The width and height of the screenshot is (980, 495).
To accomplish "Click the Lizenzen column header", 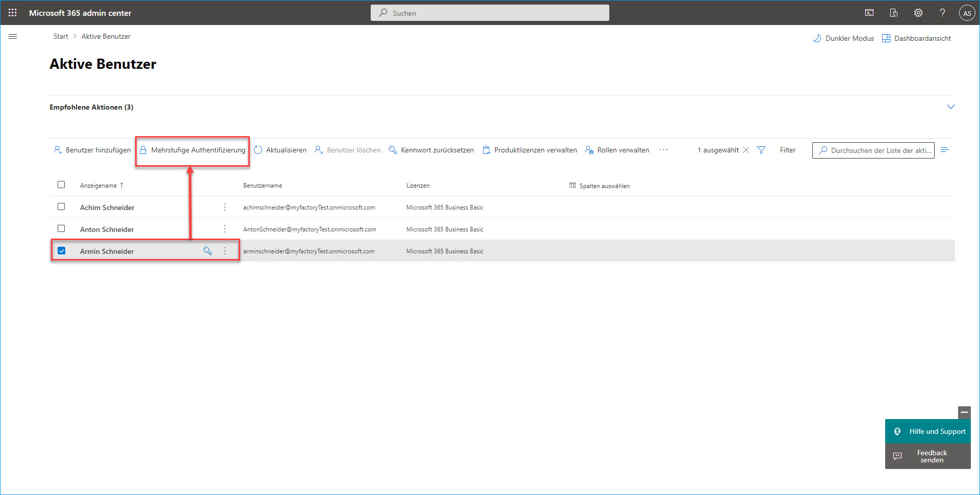I will pos(418,186).
